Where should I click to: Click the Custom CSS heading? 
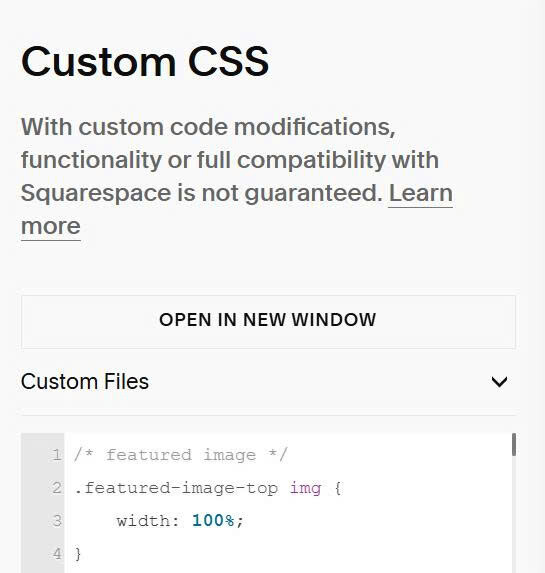coord(145,61)
